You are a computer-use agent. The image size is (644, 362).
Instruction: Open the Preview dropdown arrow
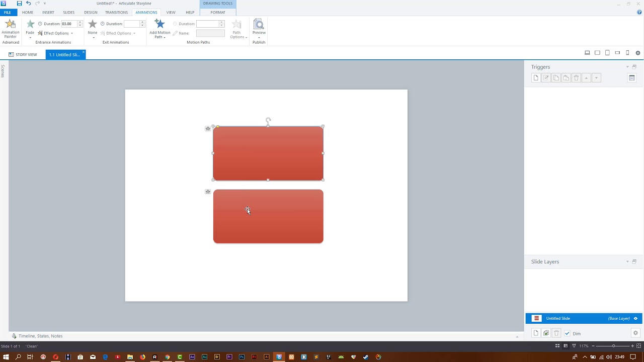click(259, 37)
